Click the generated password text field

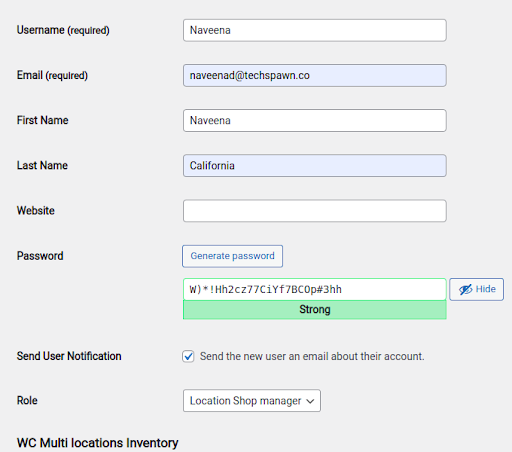(315, 289)
